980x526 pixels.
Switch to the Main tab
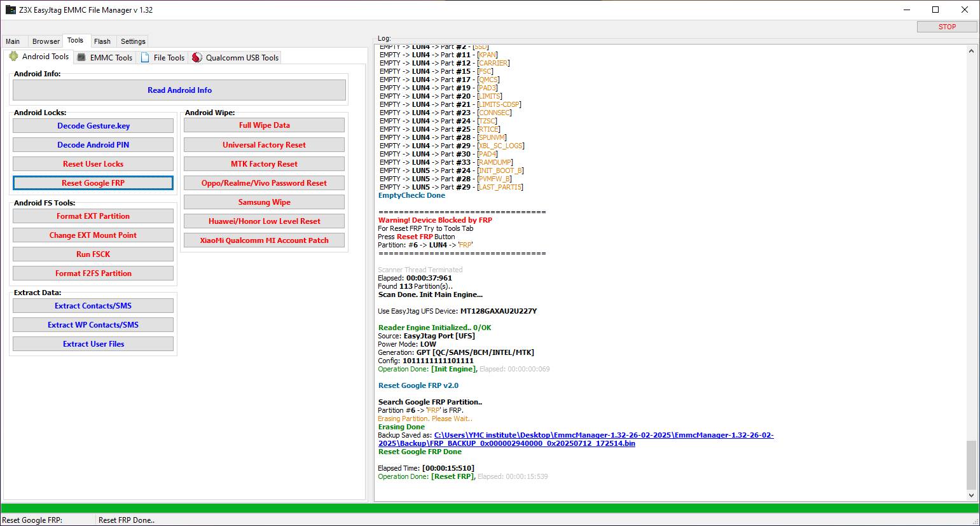[13, 41]
